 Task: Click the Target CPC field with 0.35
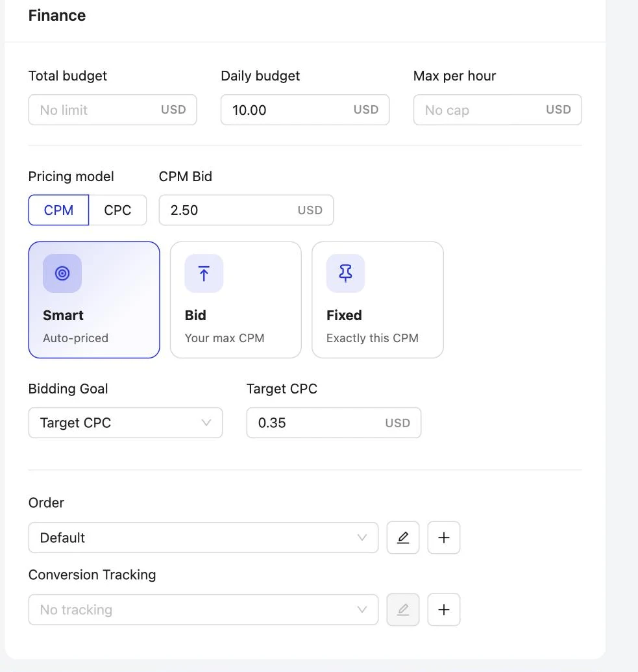click(x=334, y=423)
